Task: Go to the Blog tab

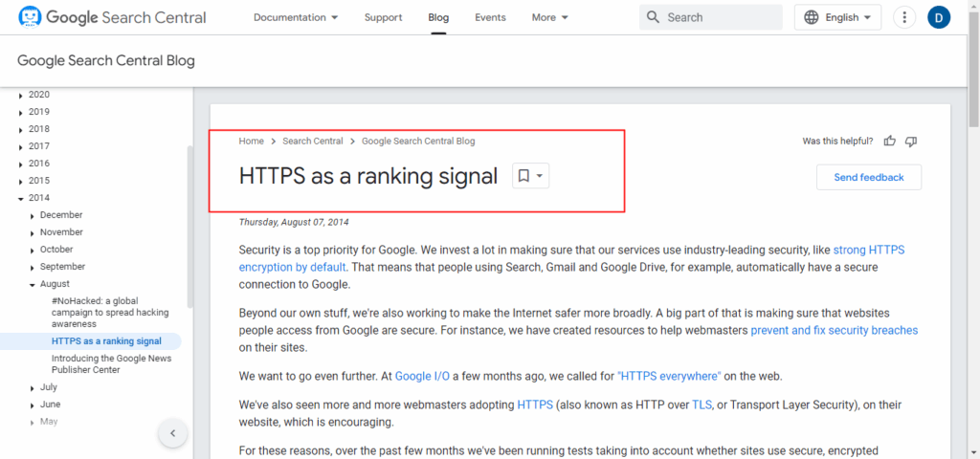Action: 438,17
